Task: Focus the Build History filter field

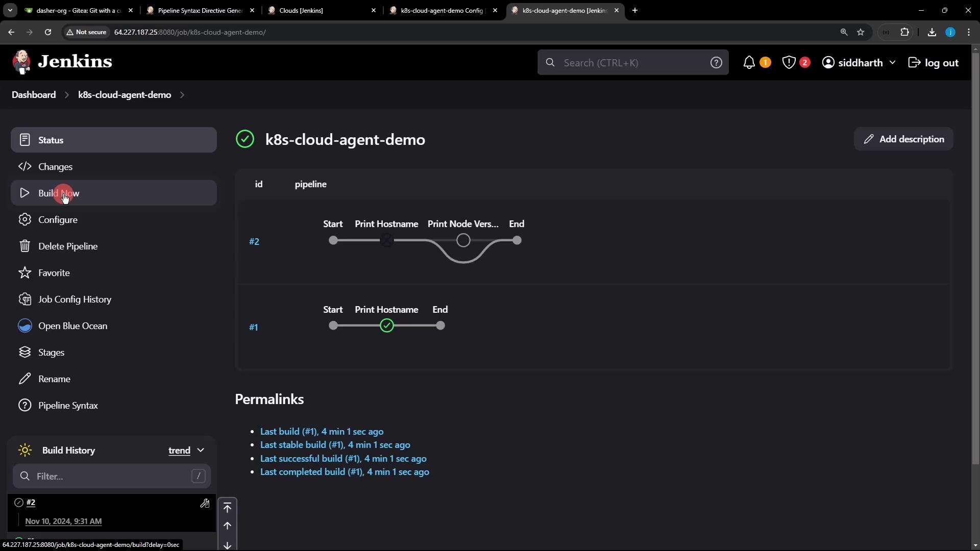Action: 111,477
